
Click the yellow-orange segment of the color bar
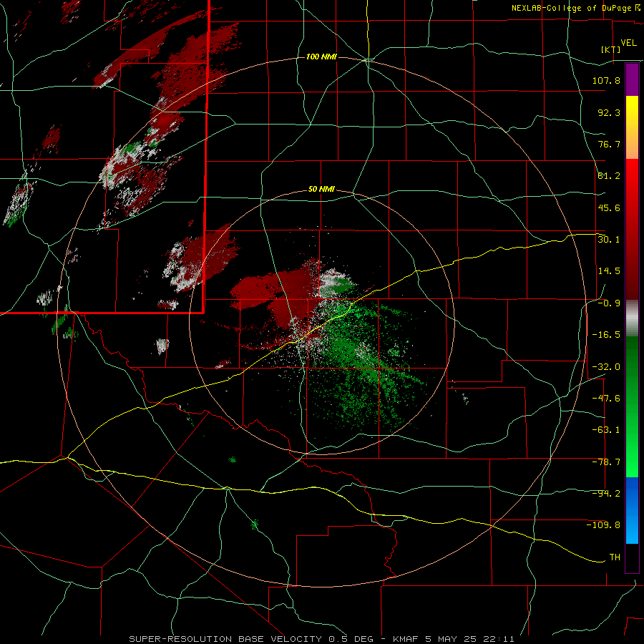click(632, 127)
